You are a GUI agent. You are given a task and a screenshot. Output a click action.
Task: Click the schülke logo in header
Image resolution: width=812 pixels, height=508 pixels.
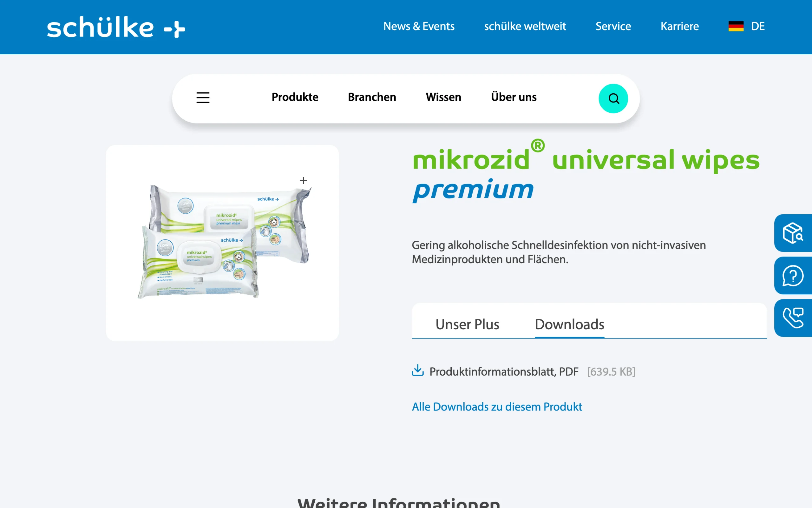pos(116,27)
